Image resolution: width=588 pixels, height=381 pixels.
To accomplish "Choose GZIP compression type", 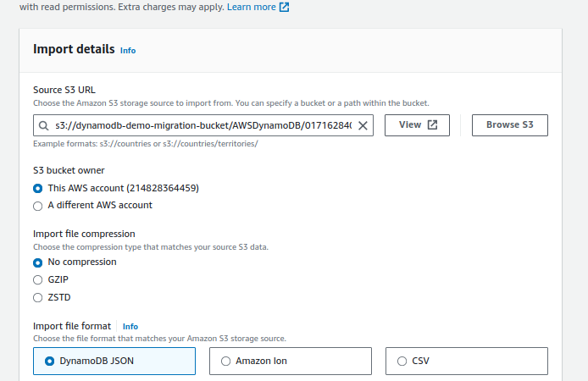I will click(x=37, y=279).
